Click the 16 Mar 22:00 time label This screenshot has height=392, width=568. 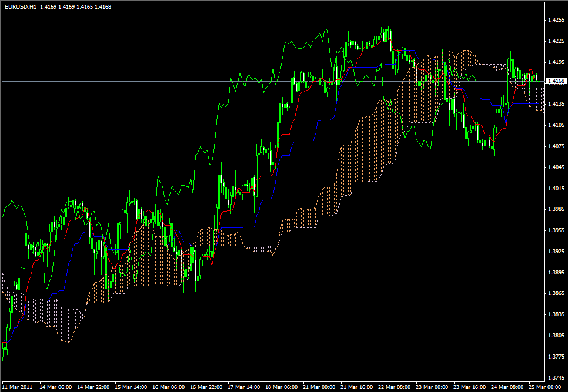[206, 387]
